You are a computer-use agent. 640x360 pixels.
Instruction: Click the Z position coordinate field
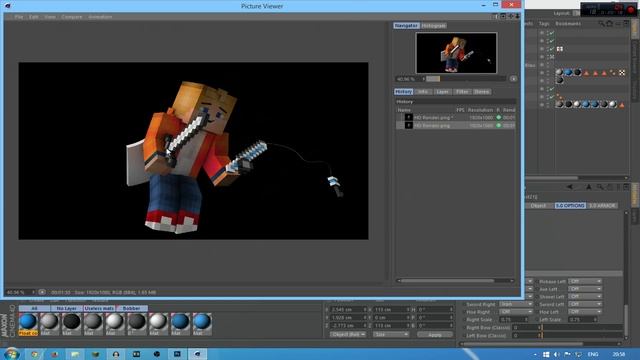tap(348, 325)
